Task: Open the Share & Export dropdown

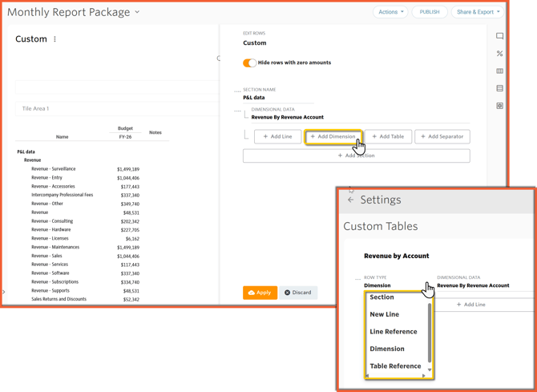Action: coord(478,12)
